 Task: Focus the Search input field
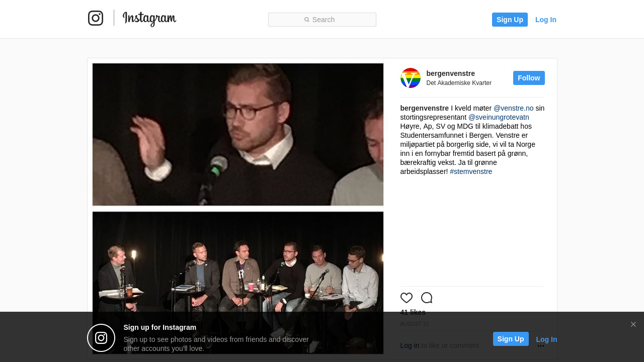(322, 20)
